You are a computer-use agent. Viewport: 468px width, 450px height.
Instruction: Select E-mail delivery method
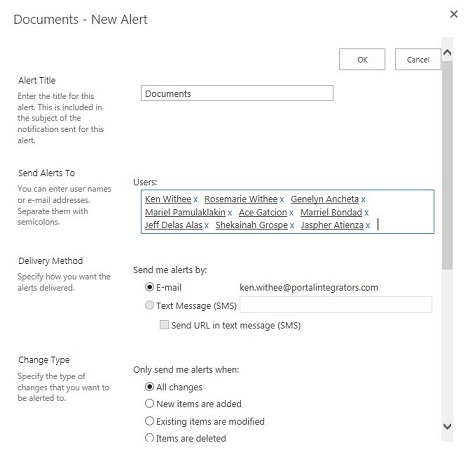(149, 287)
